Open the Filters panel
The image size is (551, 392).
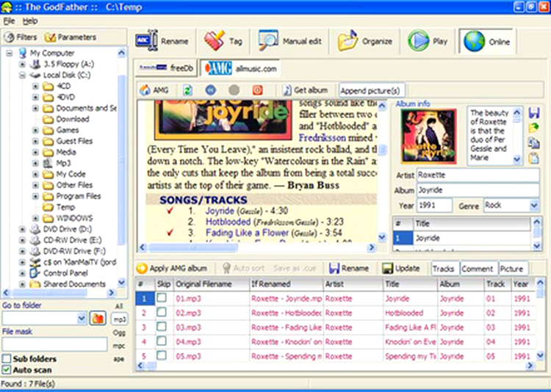21,37
